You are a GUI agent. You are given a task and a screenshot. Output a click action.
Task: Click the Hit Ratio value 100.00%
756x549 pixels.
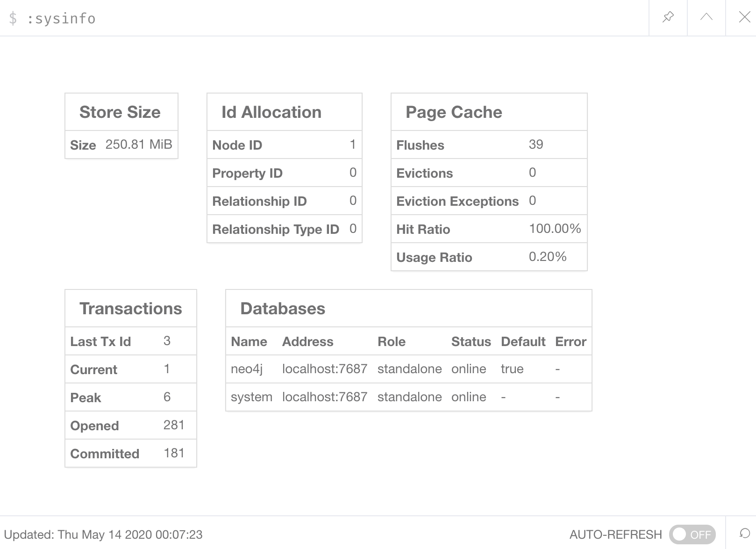(x=555, y=229)
